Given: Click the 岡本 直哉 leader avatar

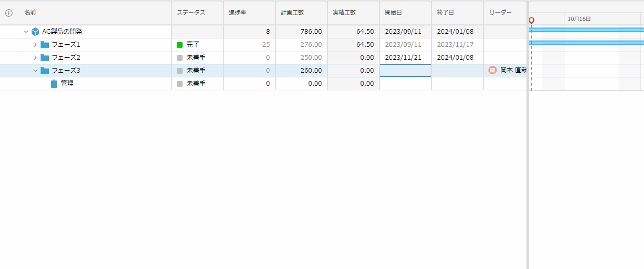Looking at the screenshot, I should point(493,70).
